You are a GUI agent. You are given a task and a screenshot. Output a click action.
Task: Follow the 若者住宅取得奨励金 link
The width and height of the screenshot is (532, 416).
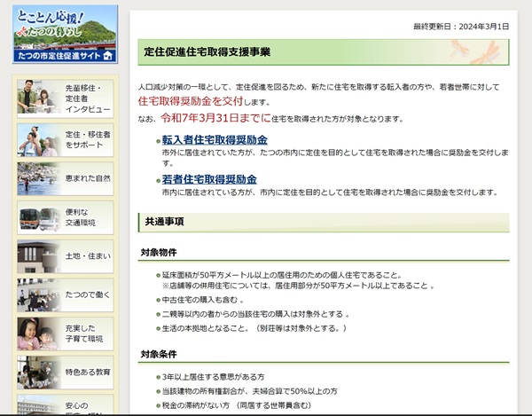point(209,179)
